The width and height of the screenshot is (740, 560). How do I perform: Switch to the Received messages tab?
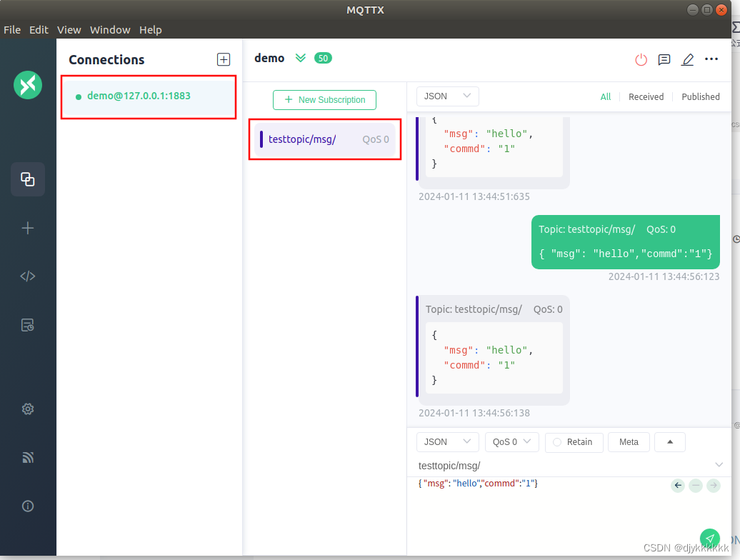tap(646, 96)
